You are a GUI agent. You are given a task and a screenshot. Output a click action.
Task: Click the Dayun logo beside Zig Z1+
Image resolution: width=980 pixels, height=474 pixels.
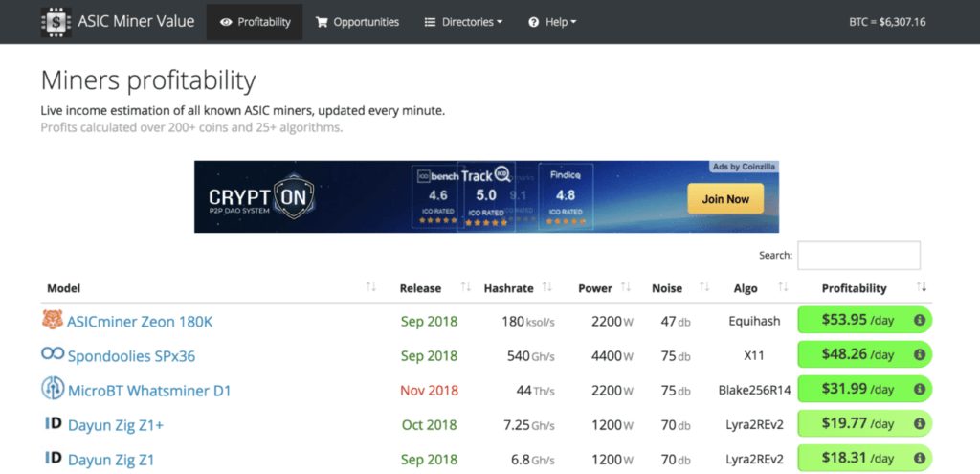(54, 423)
